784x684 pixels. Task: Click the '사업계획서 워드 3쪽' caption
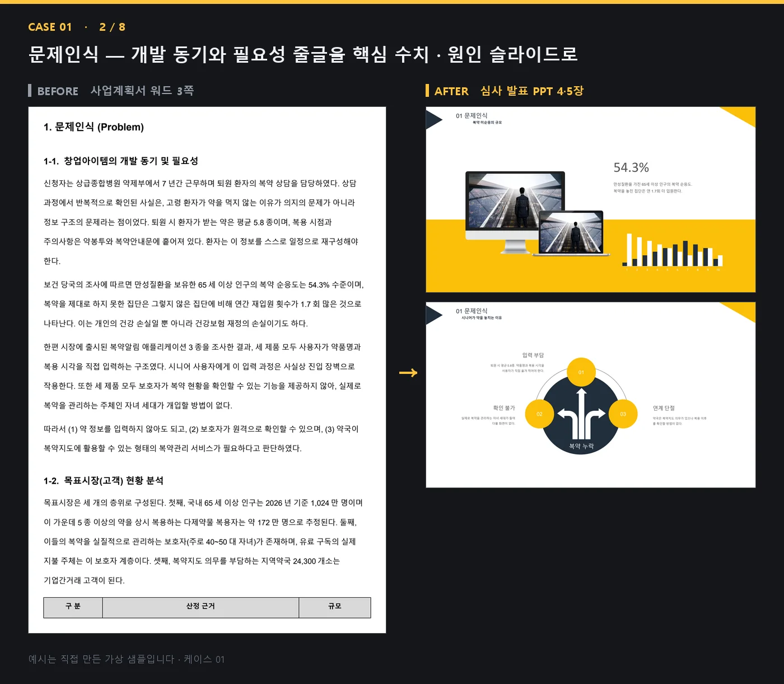click(142, 91)
